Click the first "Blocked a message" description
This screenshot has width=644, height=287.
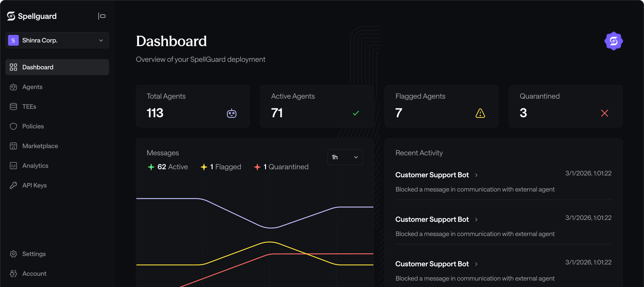tap(475, 189)
